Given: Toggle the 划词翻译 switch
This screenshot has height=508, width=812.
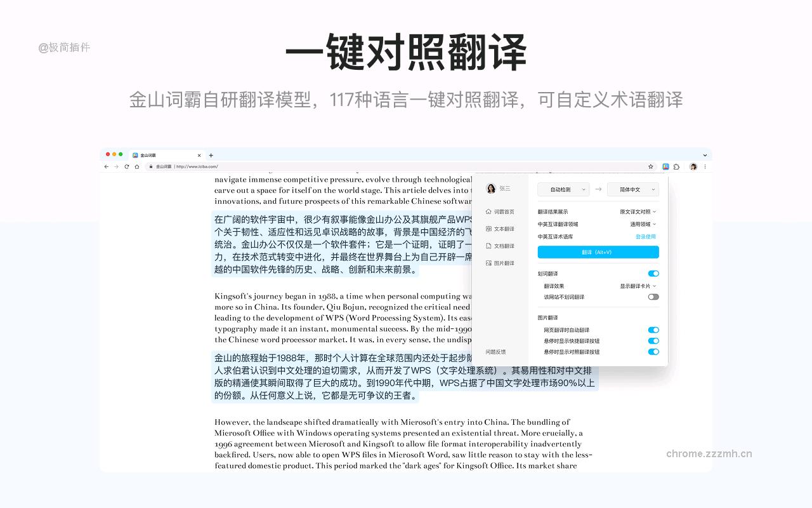Looking at the screenshot, I should 653,274.
